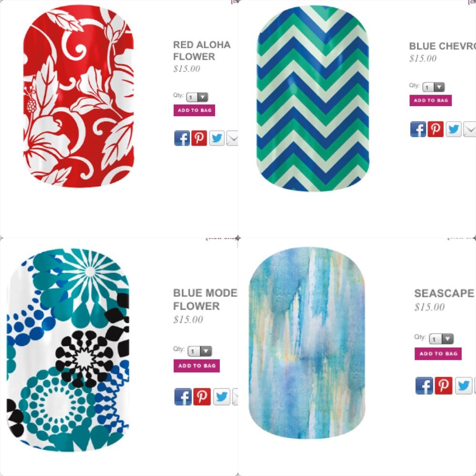This screenshot has height=476, width=476.
Task: Pin Blue Mode Flower to Pinterest
Action: [x=202, y=397]
